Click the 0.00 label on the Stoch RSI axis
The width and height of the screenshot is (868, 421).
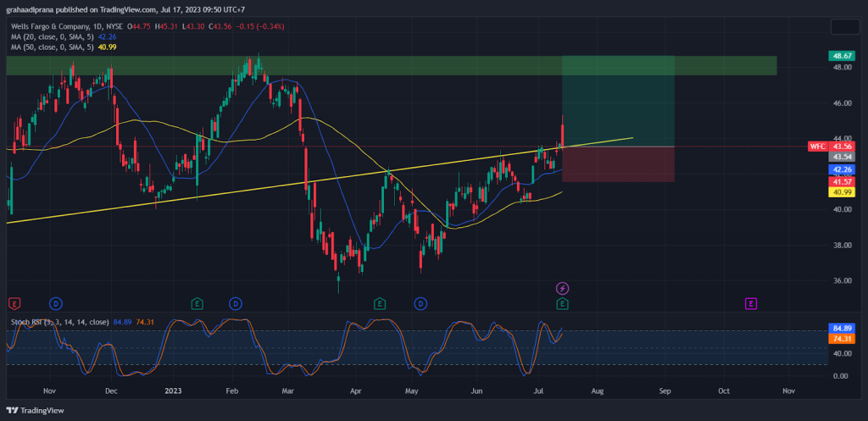[842, 375]
